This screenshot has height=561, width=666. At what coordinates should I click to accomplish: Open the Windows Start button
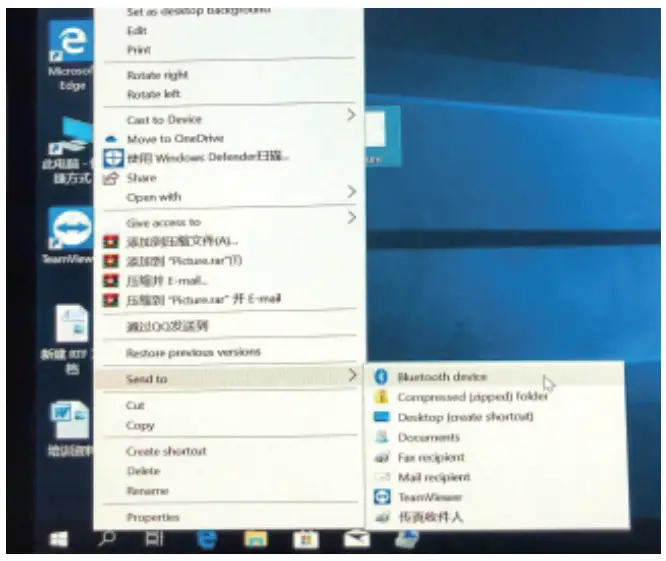pos(59,539)
